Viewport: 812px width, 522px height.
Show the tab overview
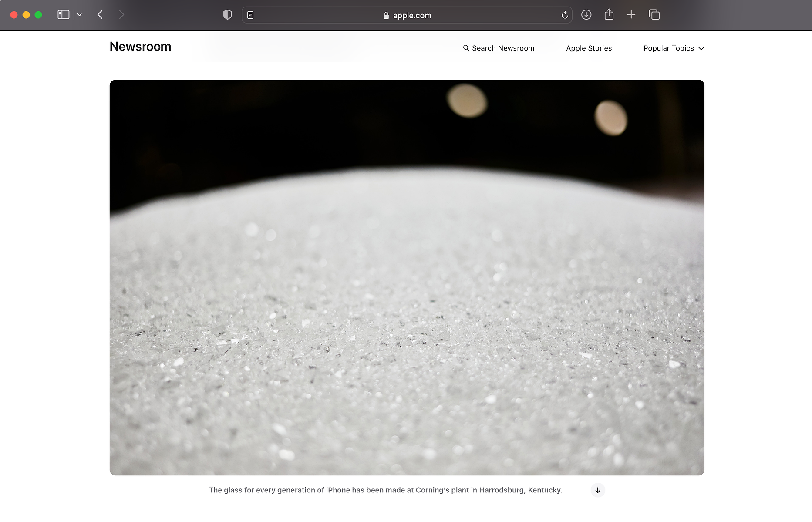(654, 15)
